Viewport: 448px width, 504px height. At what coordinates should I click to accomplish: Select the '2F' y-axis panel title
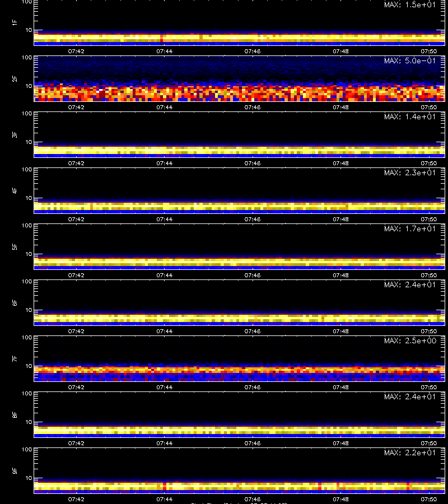point(15,79)
